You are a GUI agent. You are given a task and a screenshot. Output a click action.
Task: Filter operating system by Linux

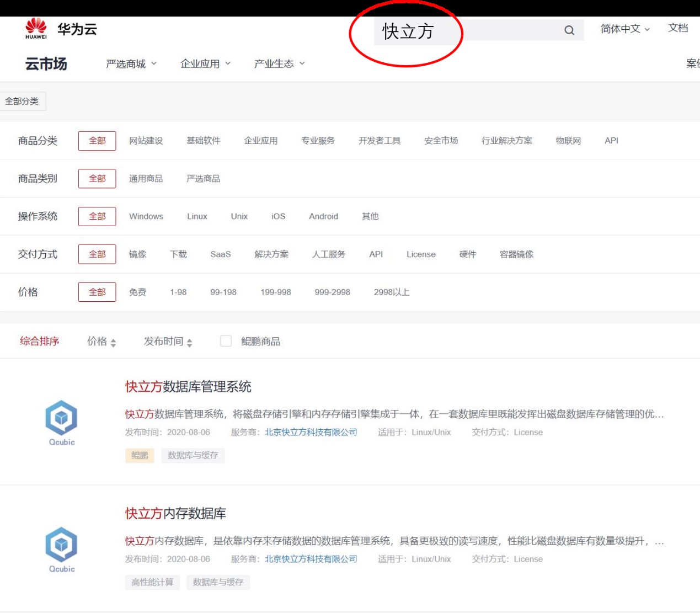tap(197, 216)
